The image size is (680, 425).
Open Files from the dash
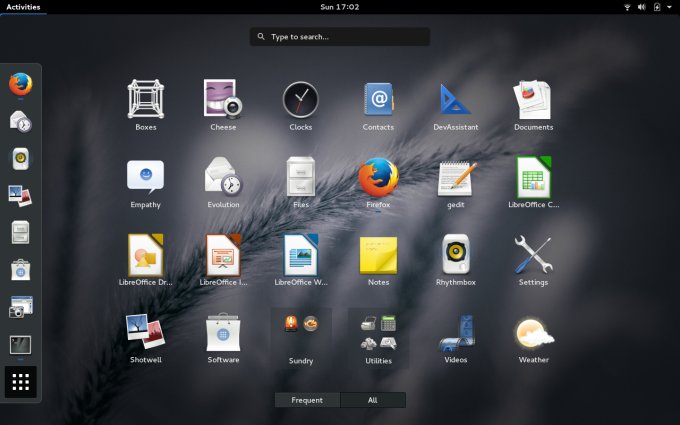tap(20, 232)
